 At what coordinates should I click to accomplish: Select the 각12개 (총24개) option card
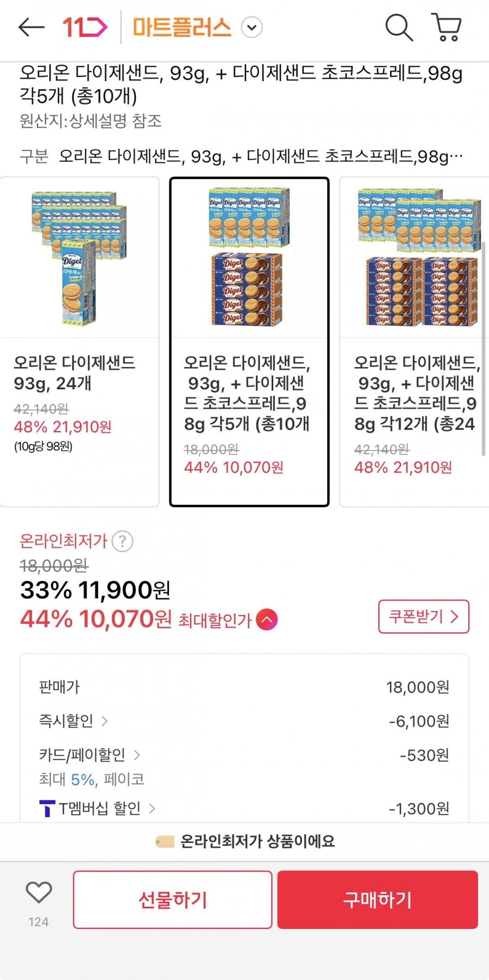413,342
